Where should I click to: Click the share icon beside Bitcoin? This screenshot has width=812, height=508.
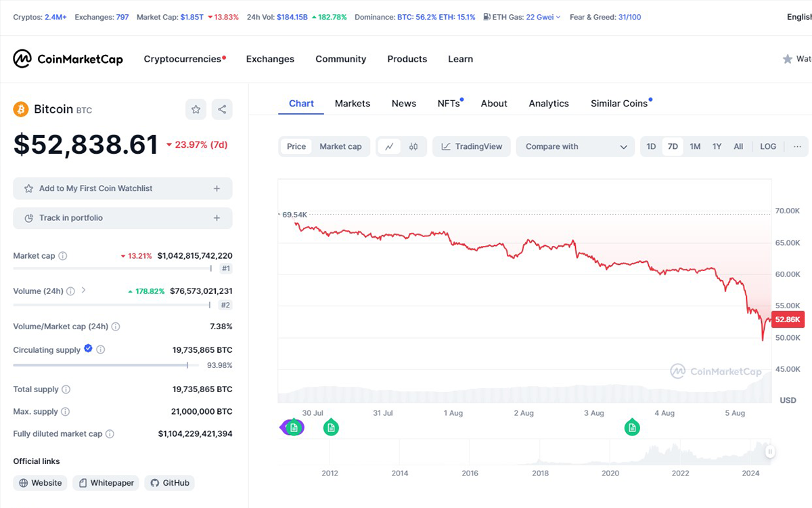point(222,109)
